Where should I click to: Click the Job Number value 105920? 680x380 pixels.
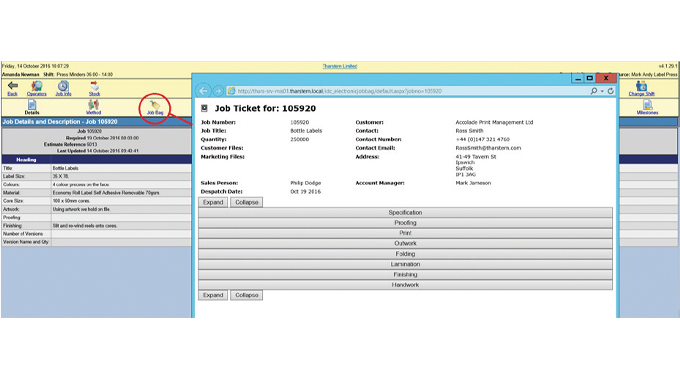coord(300,122)
